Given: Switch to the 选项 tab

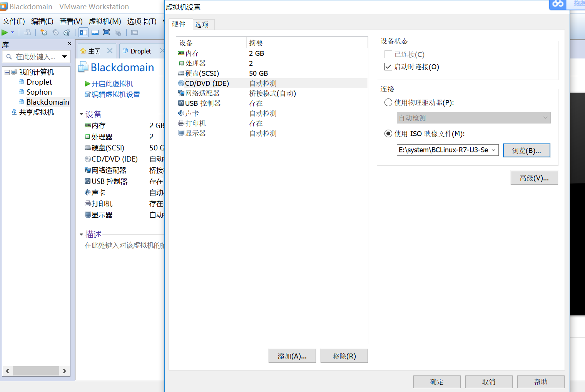Looking at the screenshot, I should click(x=202, y=24).
